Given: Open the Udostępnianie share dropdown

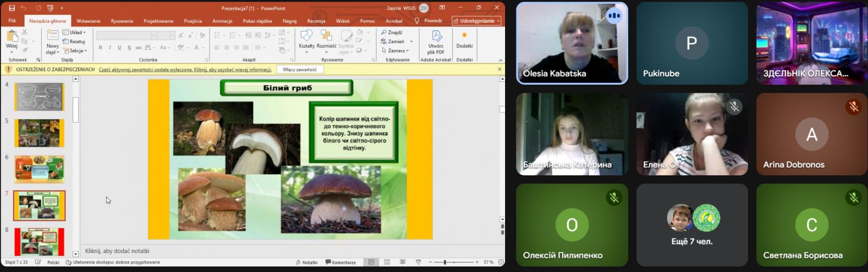Looking at the screenshot, I should tap(476, 21).
